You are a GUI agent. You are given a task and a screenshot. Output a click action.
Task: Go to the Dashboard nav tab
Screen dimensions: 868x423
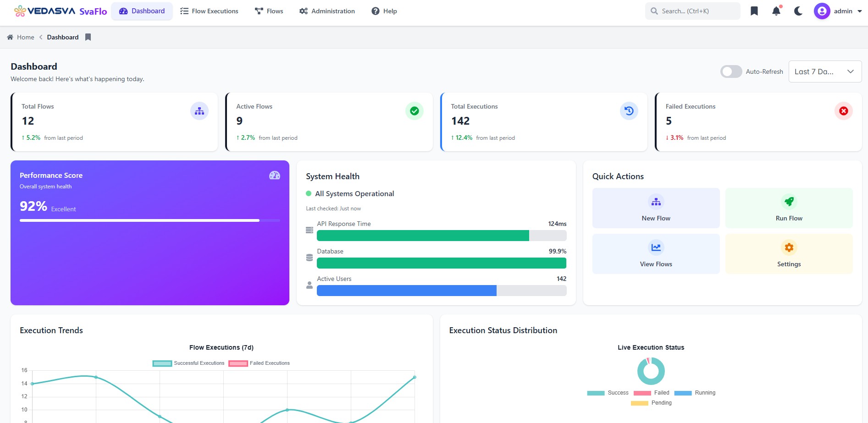[142, 11]
